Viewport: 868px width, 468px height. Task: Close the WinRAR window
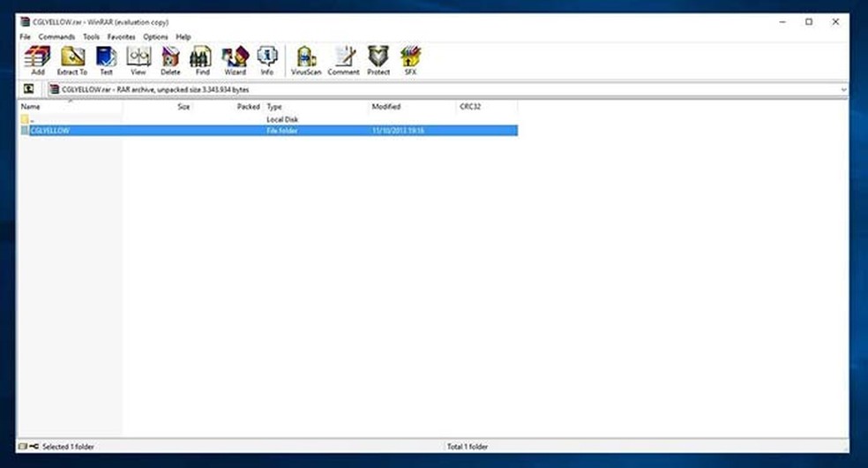point(835,22)
